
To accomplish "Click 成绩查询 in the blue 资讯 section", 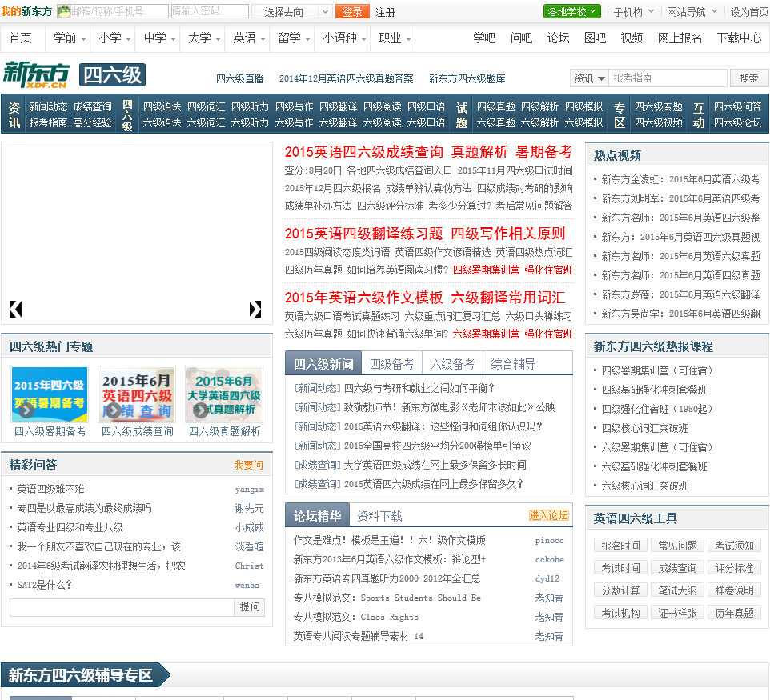I will [x=92, y=106].
